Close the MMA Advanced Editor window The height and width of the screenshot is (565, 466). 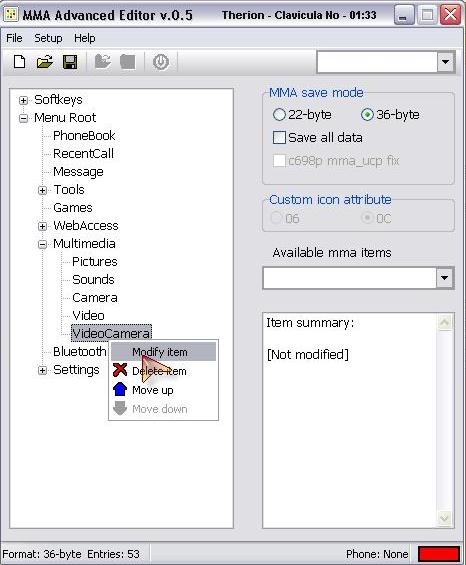pyautogui.click(x=451, y=15)
